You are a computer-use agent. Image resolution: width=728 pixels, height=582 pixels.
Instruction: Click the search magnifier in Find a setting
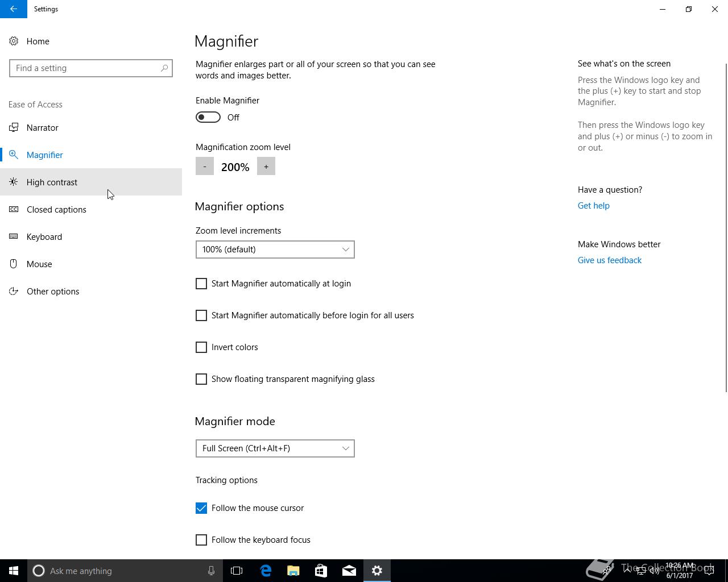pos(164,68)
